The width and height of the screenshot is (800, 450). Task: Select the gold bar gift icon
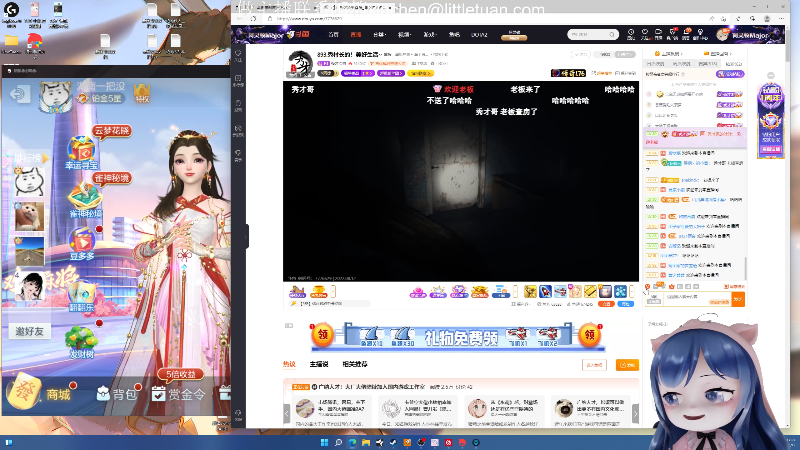[x=590, y=291]
